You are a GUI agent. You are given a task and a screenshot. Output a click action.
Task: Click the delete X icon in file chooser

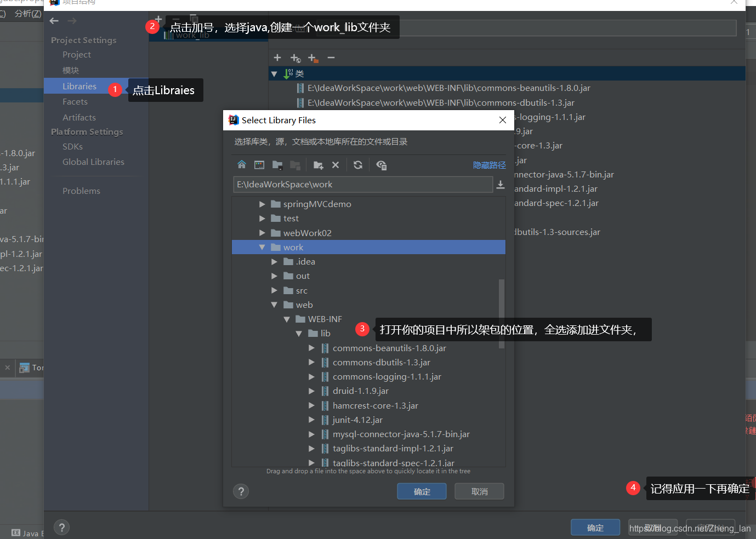[336, 165]
